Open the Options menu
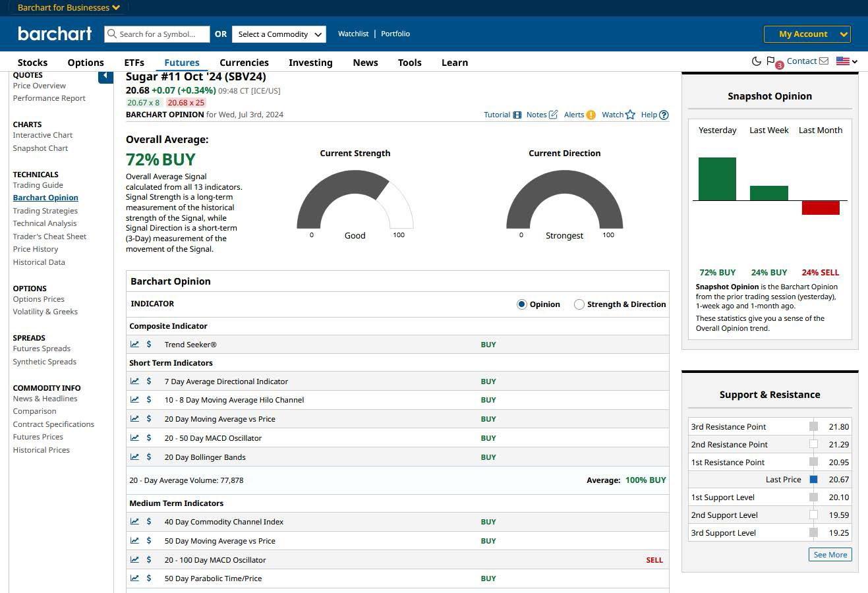This screenshot has height=593, width=868. coord(86,63)
